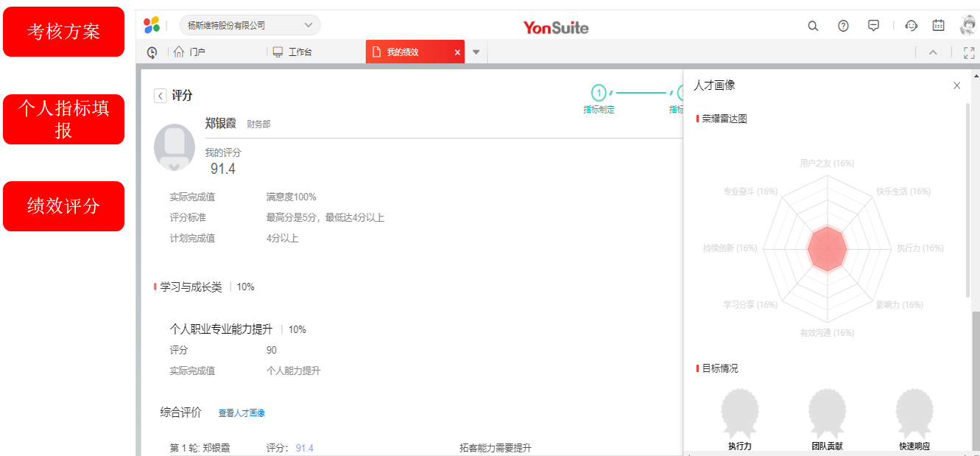The height and width of the screenshot is (456, 980).
Task: Click the 查看人才画像 link
Action: [242, 413]
